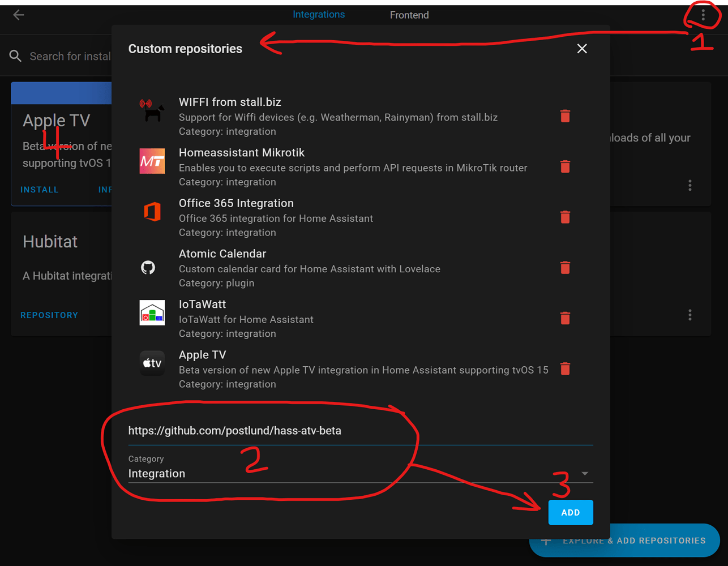Click the Apple TV card title in background
728x566 pixels.
tap(56, 120)
